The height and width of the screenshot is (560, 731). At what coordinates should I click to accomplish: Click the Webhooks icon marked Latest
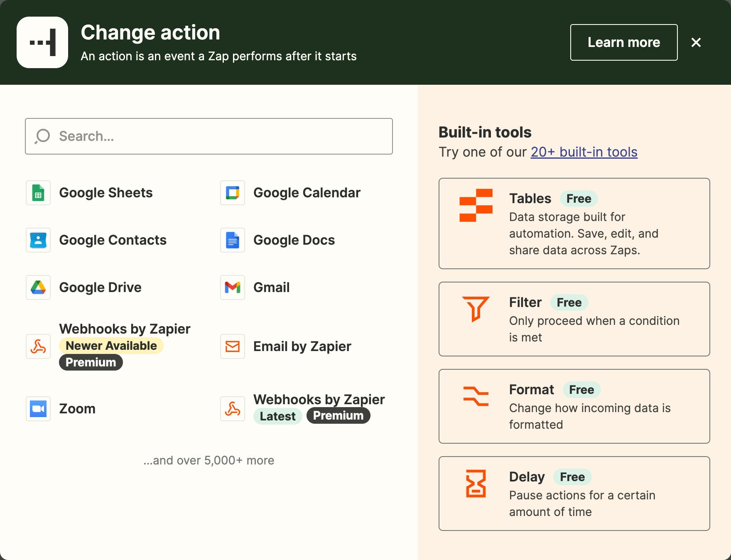click(x=233, y=409)
